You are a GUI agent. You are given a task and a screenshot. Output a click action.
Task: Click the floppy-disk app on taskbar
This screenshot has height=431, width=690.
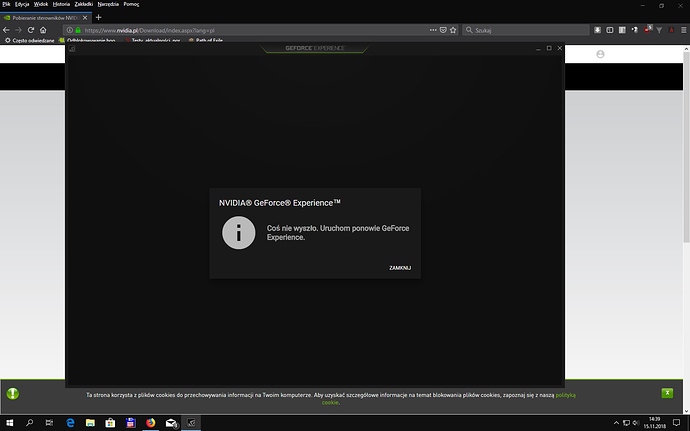point(130,423)
